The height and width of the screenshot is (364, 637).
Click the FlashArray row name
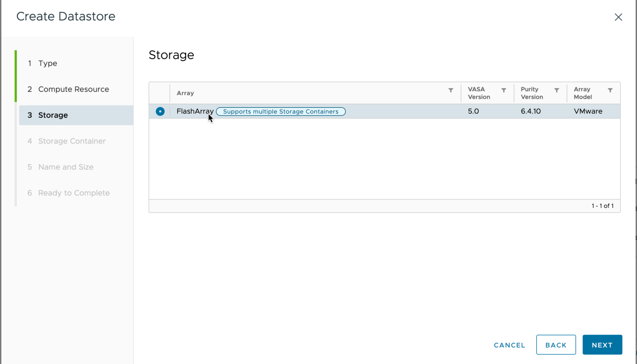194,111
